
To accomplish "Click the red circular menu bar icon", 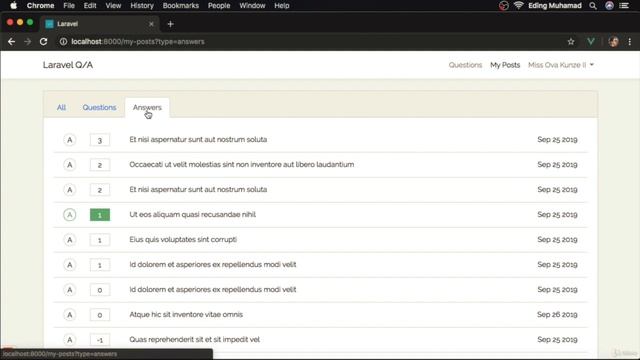I will coord(504,6).
